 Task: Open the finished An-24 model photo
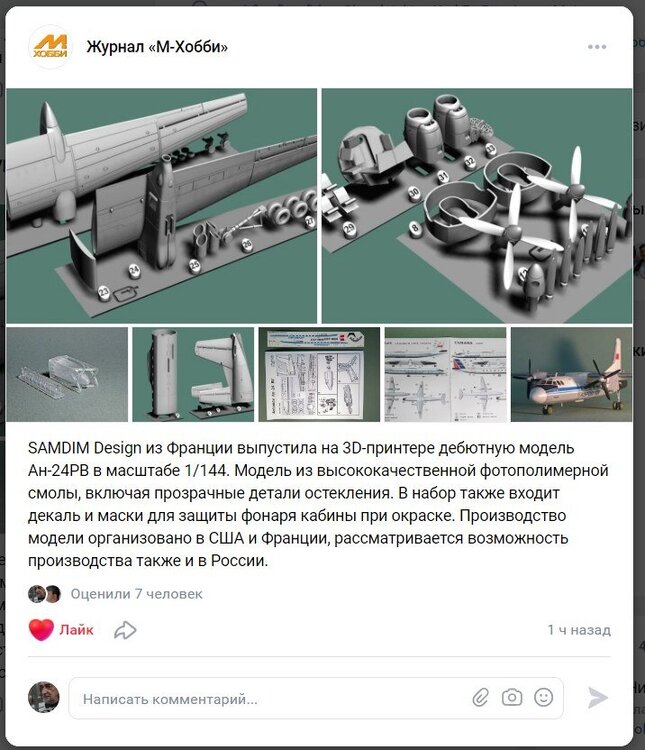pos(572,375)
